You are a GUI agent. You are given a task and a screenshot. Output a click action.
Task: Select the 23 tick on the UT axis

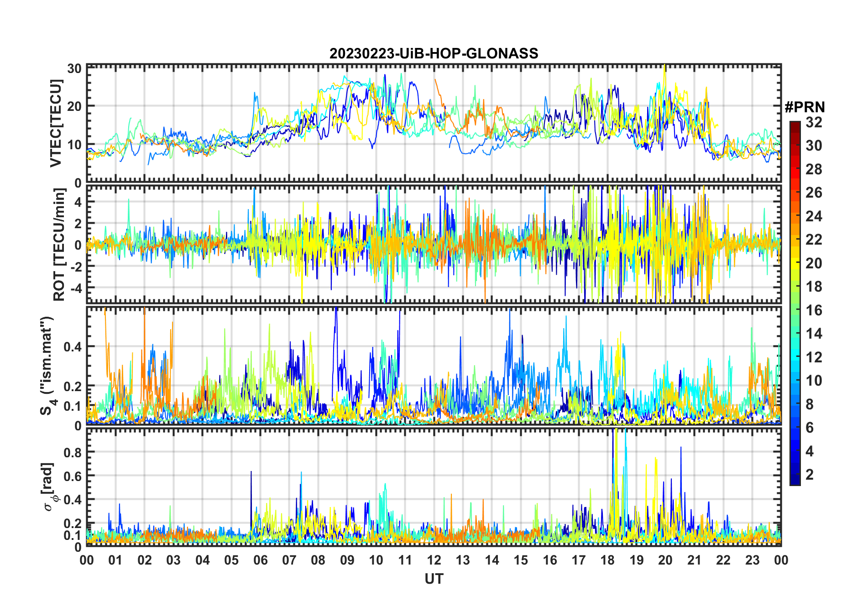click(x=752, y=560)
